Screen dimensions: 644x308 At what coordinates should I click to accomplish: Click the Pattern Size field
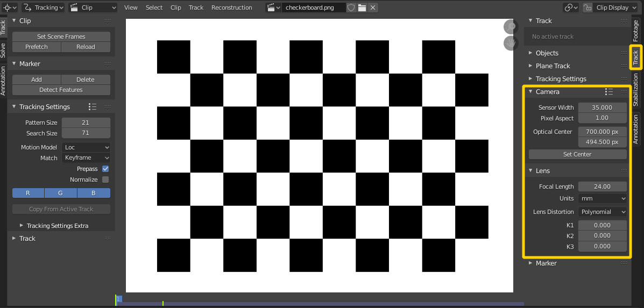pyautogui.click(x=86, y=123)
